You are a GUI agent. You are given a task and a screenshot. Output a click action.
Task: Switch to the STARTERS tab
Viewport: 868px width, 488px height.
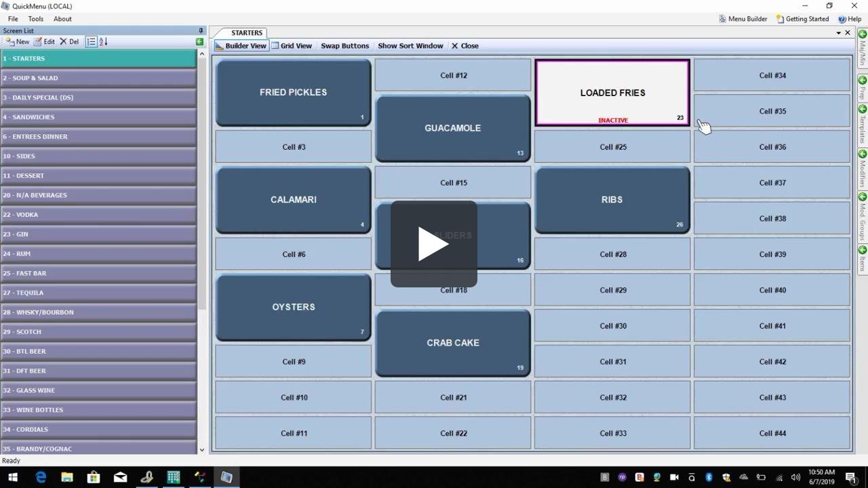245,33
